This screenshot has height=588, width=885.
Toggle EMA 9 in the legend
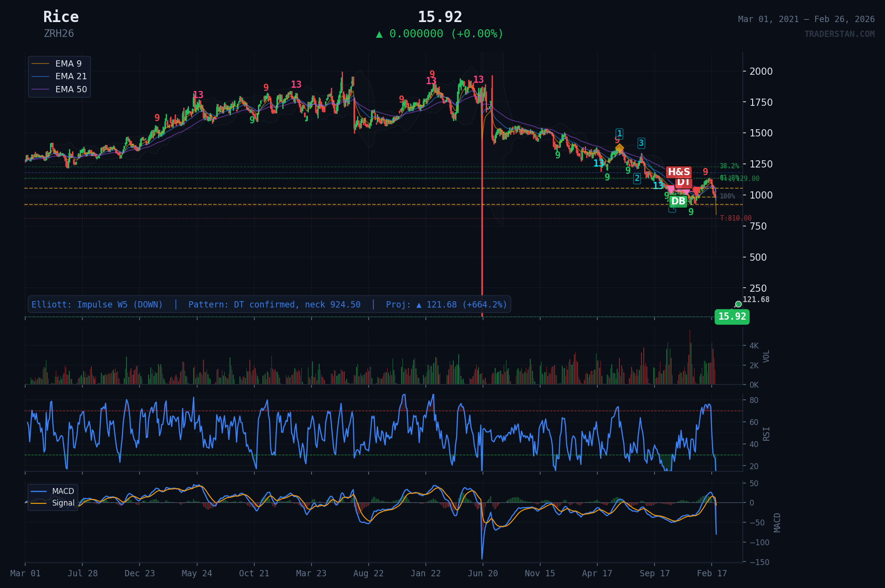click(68, 64)
